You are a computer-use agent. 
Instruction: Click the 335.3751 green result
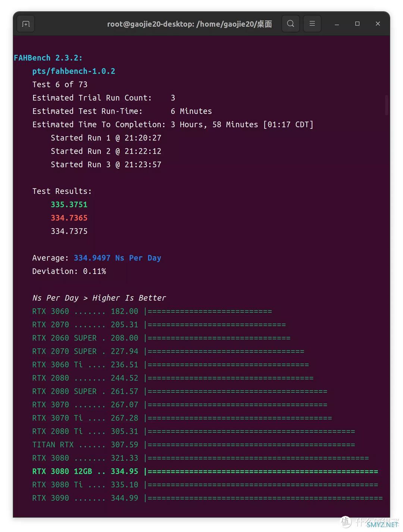click(x=69, y=205)
